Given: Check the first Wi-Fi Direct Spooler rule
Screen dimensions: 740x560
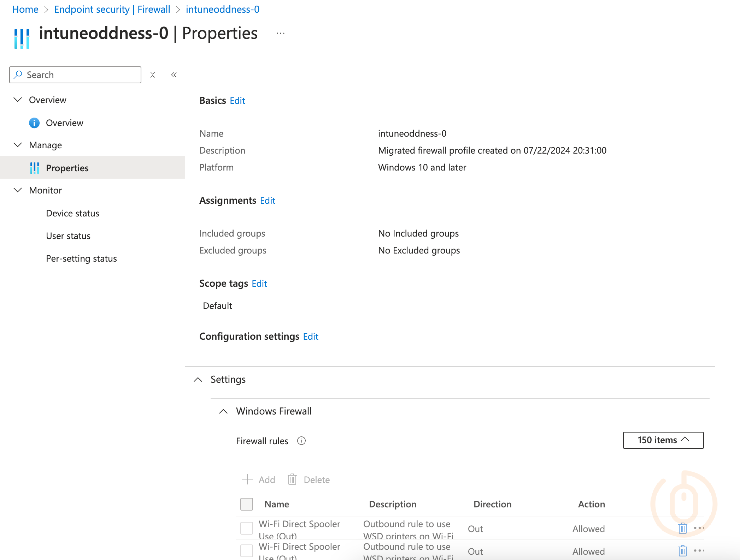Looking at the screenshot, I should tap(247, 528).
